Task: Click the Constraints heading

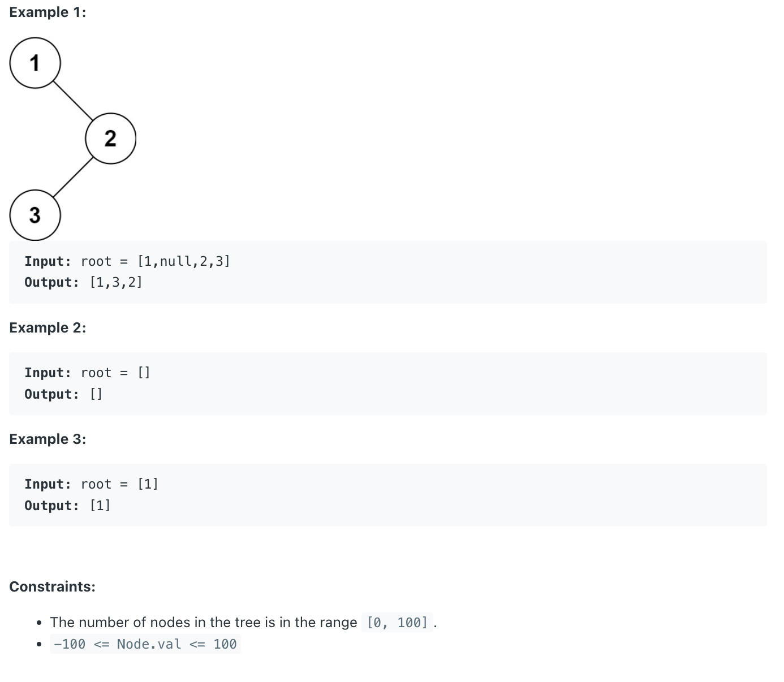Action: click(53, 586)
